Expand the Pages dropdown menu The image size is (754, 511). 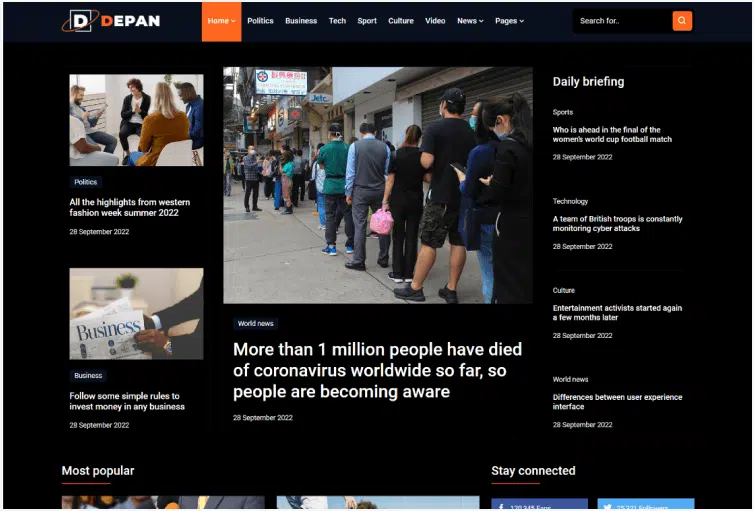tap(509, 21)
